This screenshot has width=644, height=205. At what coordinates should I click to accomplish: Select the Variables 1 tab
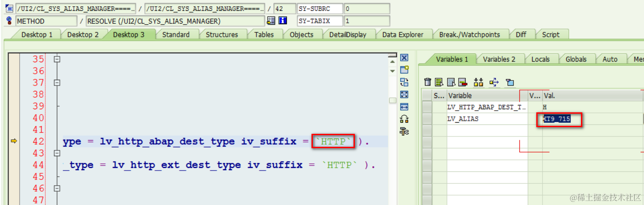[452, 59]
